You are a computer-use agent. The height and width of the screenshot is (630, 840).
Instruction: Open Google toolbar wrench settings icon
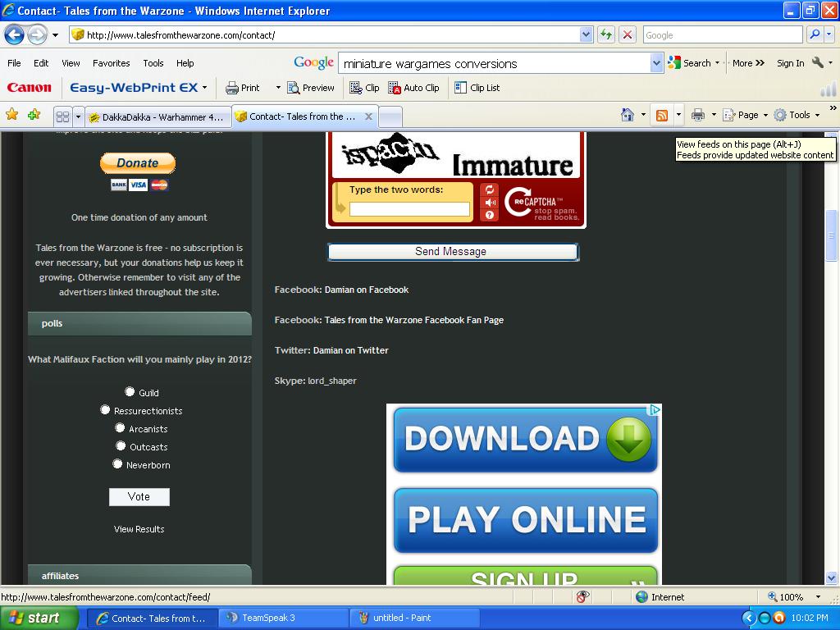click(x=818, y=62)
